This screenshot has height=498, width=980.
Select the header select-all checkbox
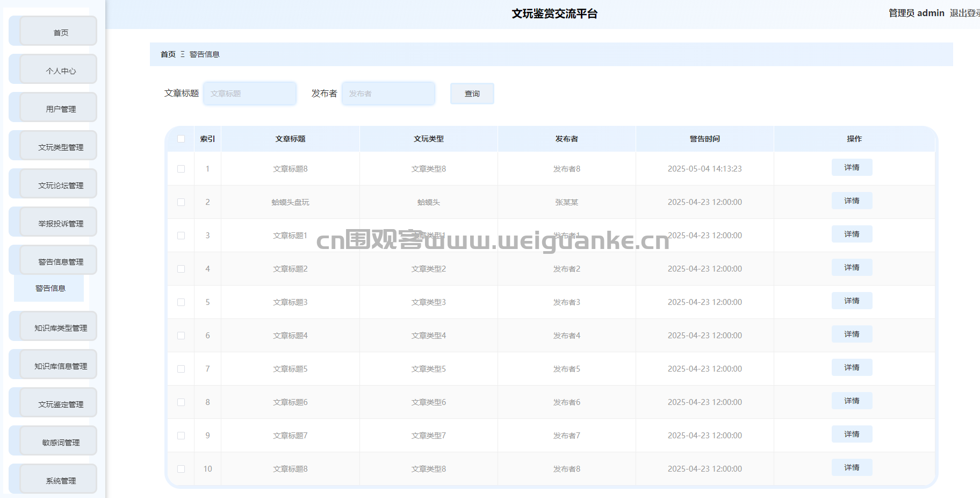coord(181,139)
